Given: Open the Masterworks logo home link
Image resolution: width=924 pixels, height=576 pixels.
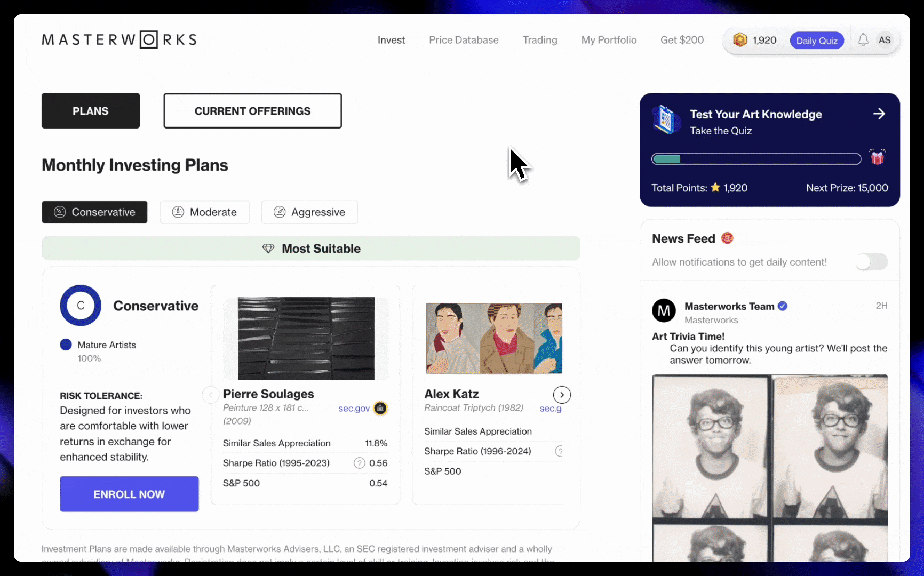Looking at the screenshot, I should pos(120,39).
